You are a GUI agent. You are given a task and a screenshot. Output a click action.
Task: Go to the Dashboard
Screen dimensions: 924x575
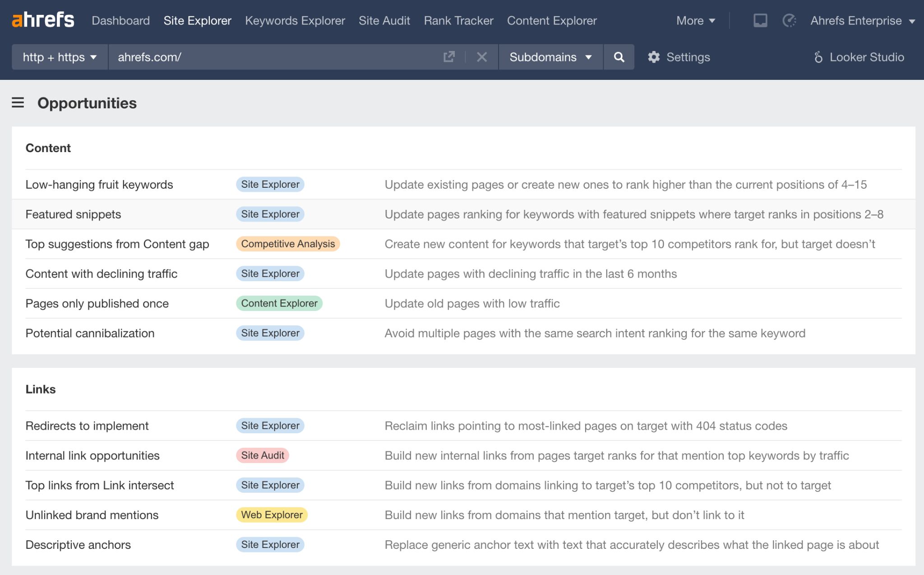pos(121,20)
